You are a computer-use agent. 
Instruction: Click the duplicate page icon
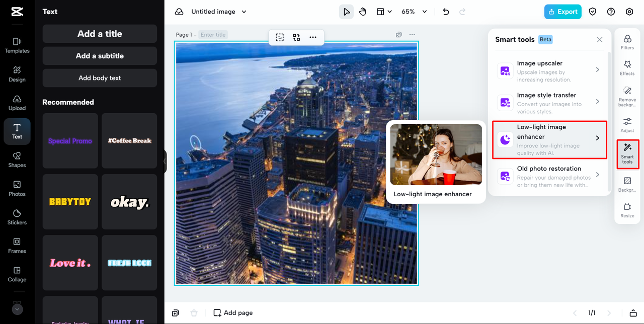point(398,35)
